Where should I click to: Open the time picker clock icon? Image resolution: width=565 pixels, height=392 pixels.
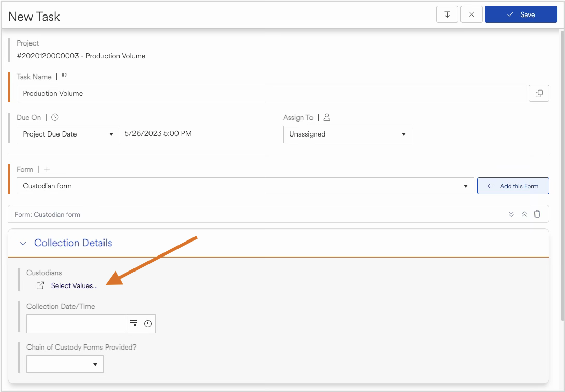[148, 324]
